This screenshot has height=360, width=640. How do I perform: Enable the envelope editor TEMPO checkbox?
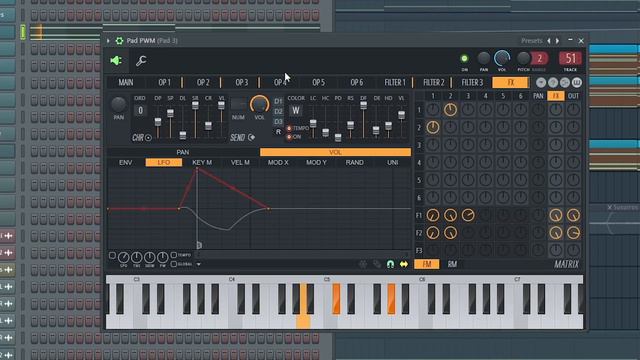[174, 255]
